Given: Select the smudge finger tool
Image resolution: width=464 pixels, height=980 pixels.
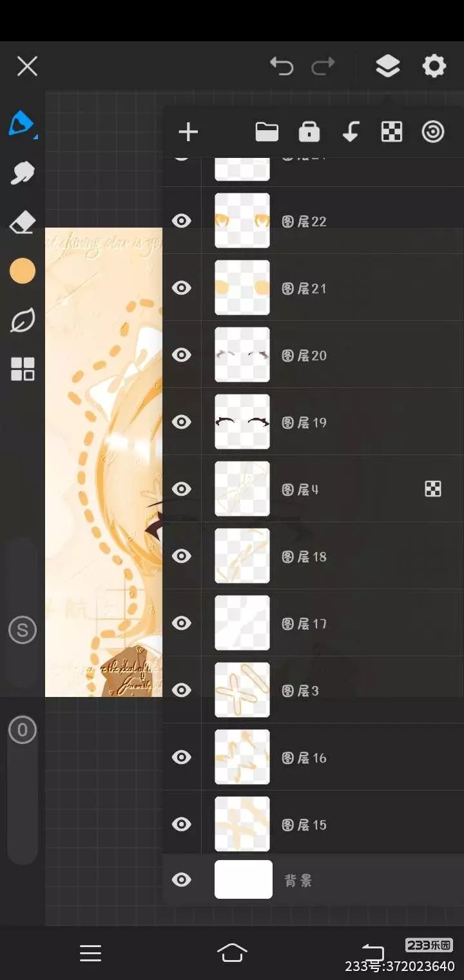Looking at the screenshot, I should [22, 173].
